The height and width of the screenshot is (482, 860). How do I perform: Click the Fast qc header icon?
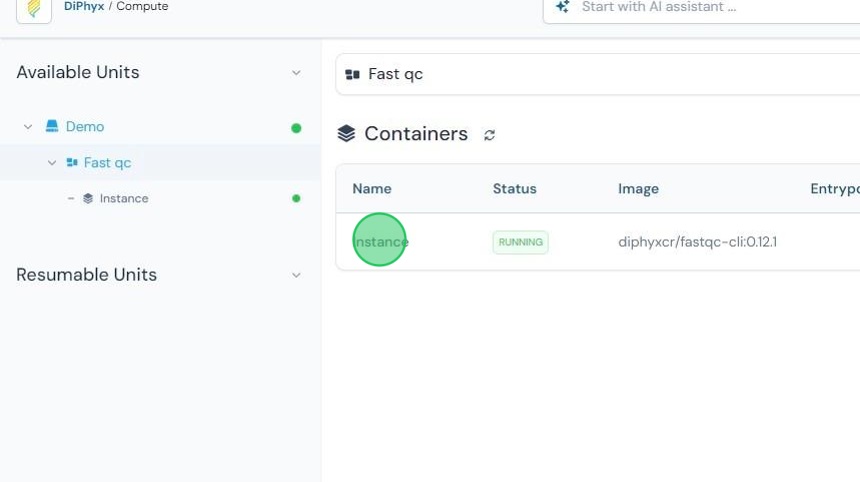tap(353, 75)
